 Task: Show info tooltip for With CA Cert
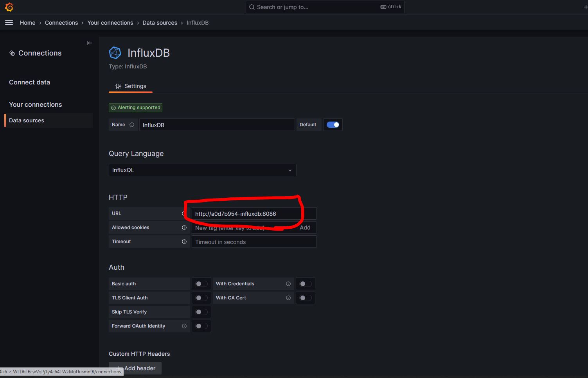pos(288,298)
